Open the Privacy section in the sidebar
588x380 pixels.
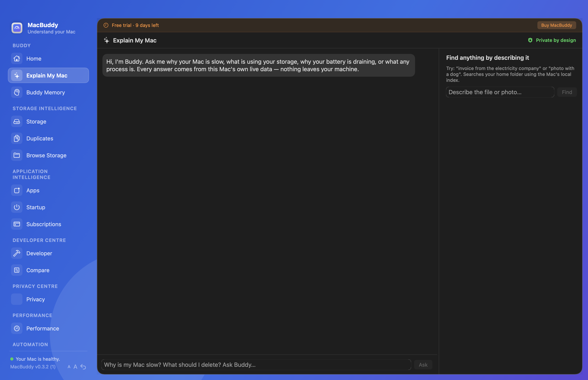click(48, 299)
